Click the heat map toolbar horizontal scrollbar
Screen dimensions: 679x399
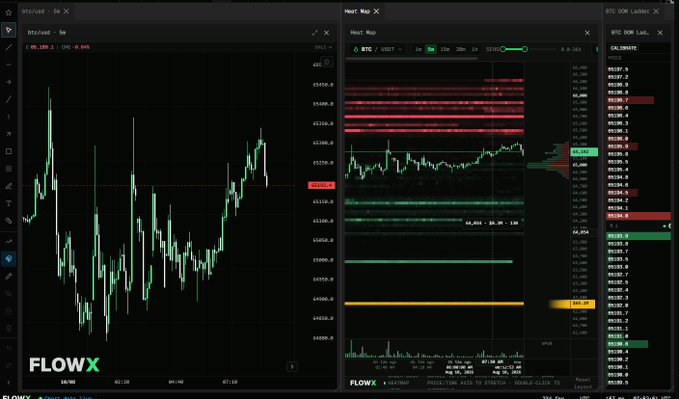pos(412,58)
